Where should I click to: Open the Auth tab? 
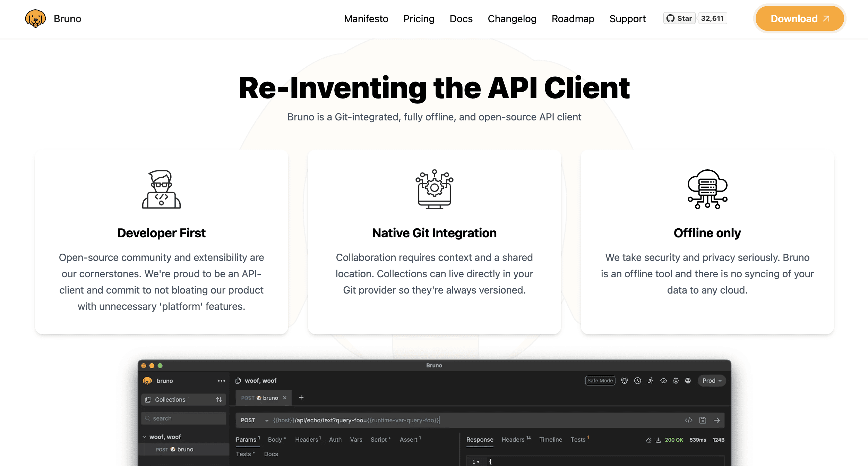tap(335, 440)
